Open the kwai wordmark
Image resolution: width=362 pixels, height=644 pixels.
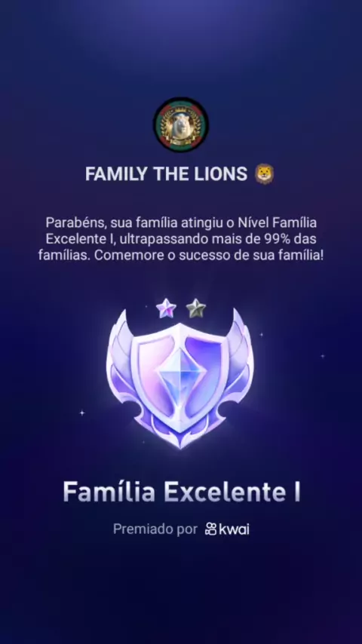235,529
